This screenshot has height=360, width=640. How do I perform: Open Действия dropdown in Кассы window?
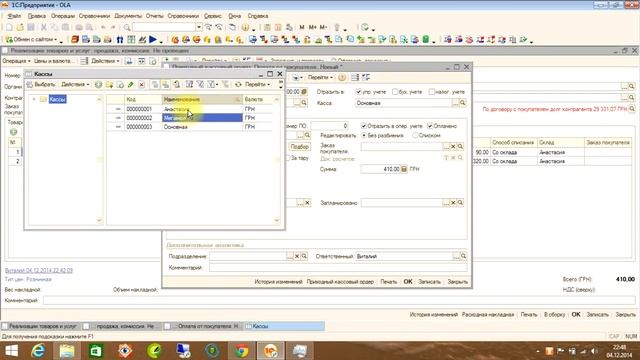click(75, 84)
